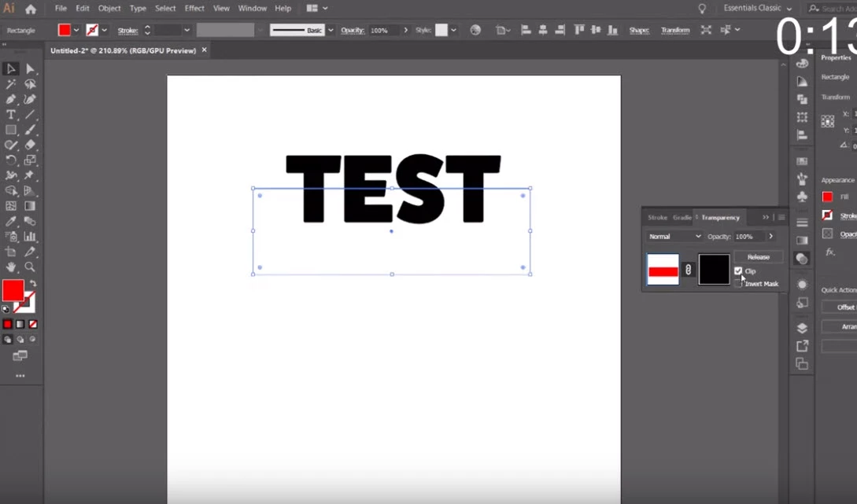Set paint mode to None
The image size is (857, 504).
click(x=33, y=325)
